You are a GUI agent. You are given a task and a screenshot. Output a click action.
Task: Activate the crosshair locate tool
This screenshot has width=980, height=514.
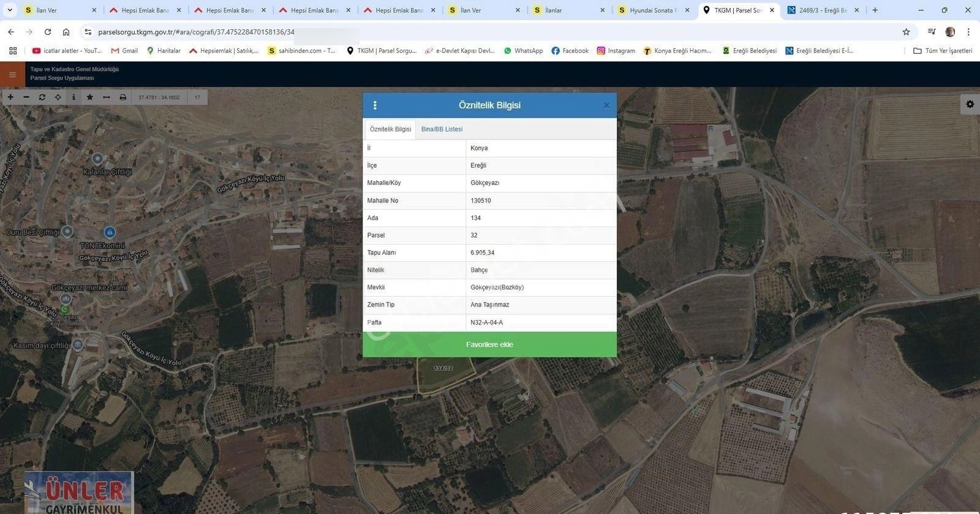pyautogui.click(x=58, y=97)
